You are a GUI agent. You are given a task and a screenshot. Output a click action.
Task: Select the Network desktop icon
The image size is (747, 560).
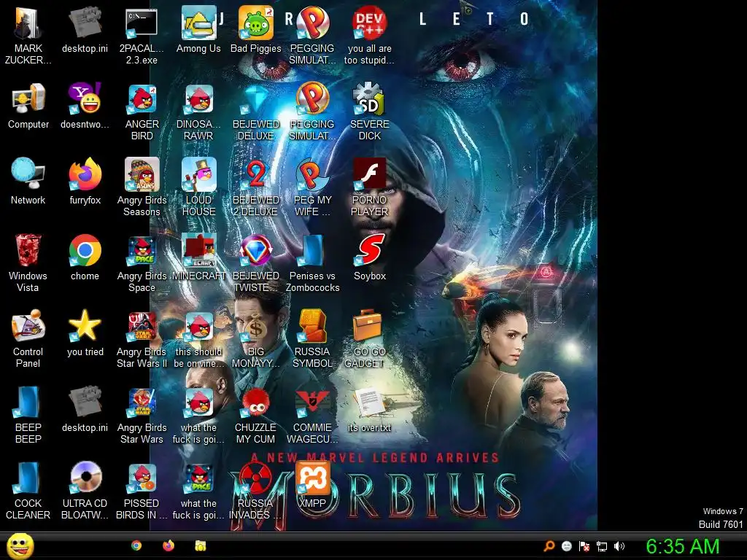(x=28, y=181)
